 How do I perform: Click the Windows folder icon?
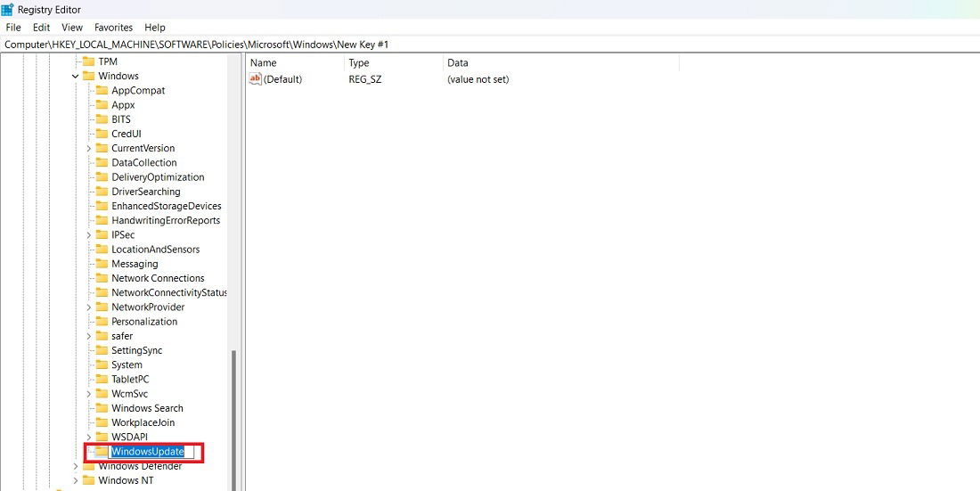(88, 77)
